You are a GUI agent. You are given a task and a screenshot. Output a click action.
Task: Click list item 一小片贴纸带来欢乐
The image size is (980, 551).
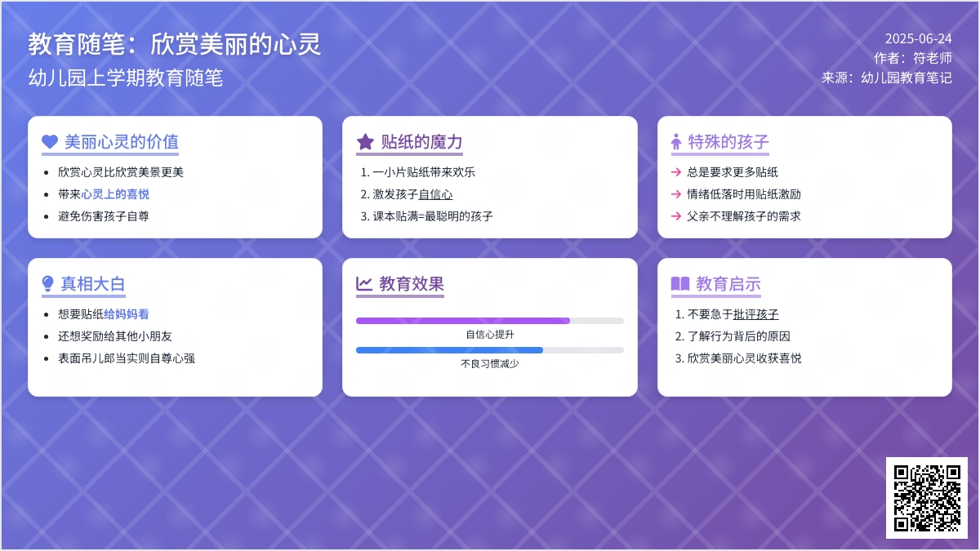tap(424, 172)
